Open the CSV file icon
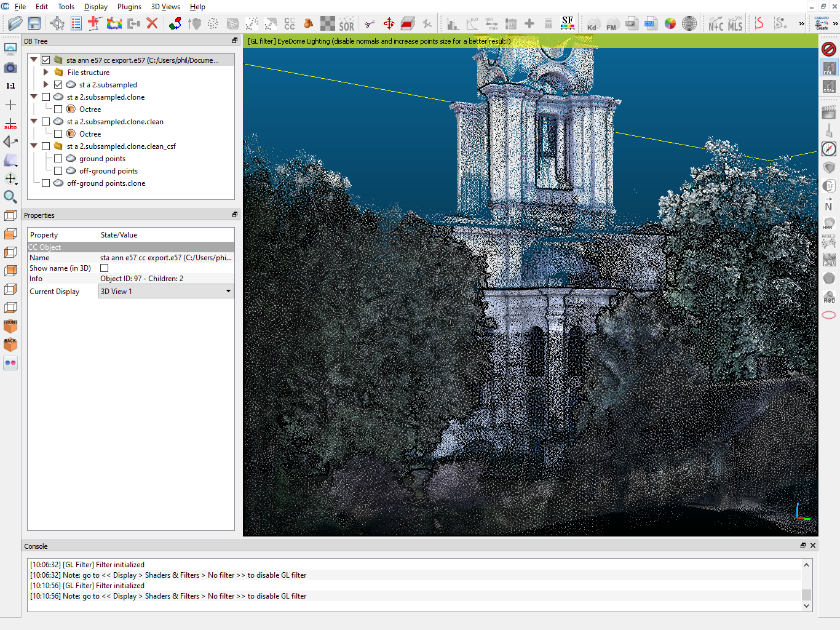Viewport: 840px width, 630px height. tap(651, 24)
